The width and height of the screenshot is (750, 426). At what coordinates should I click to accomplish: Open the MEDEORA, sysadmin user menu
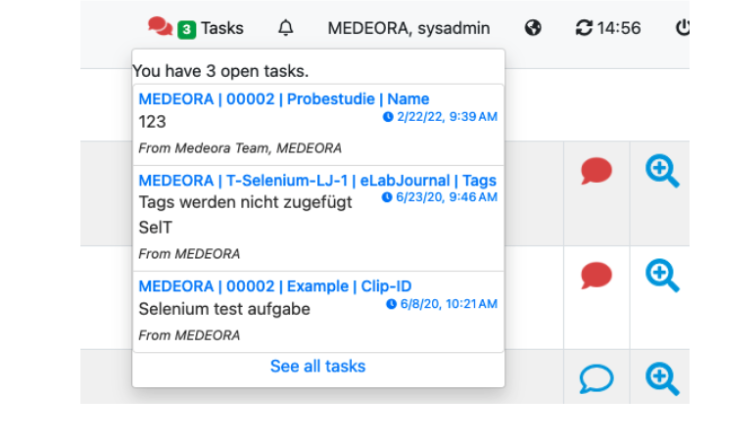click(408, 28)
